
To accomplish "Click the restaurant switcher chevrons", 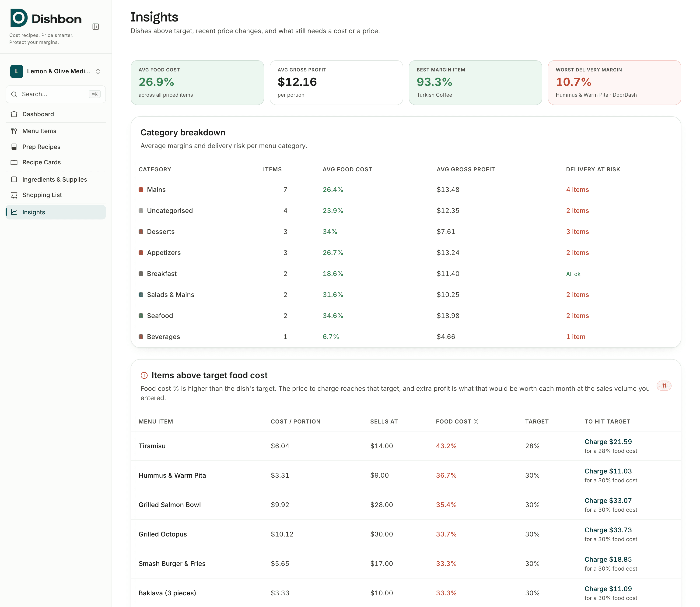I will point(98,71).
